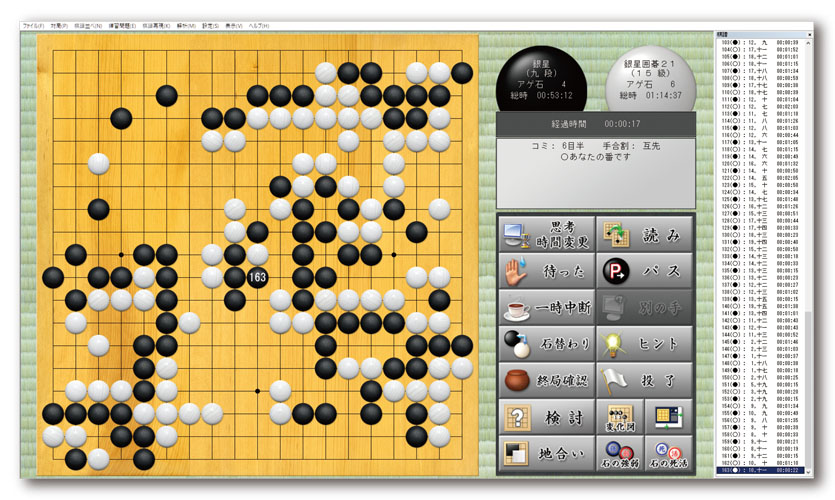Open the 棋譜再現(K) menu
This screenshot has height=500, width=835.
pyautogui.click(x=157, y=26)
